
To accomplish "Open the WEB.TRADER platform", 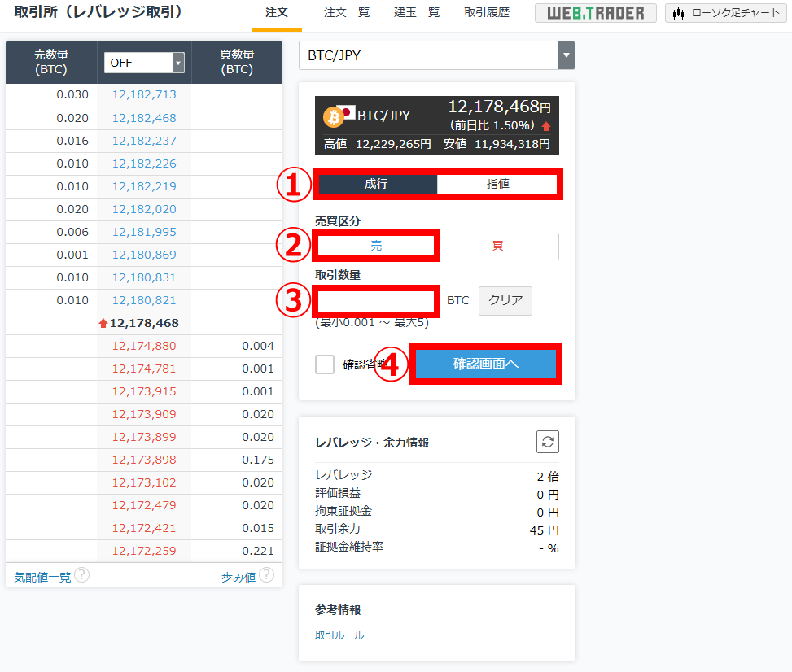I will 595,13.
